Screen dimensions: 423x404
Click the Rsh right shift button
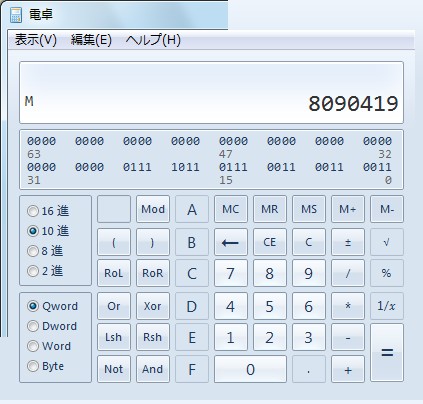coord(153,337)
